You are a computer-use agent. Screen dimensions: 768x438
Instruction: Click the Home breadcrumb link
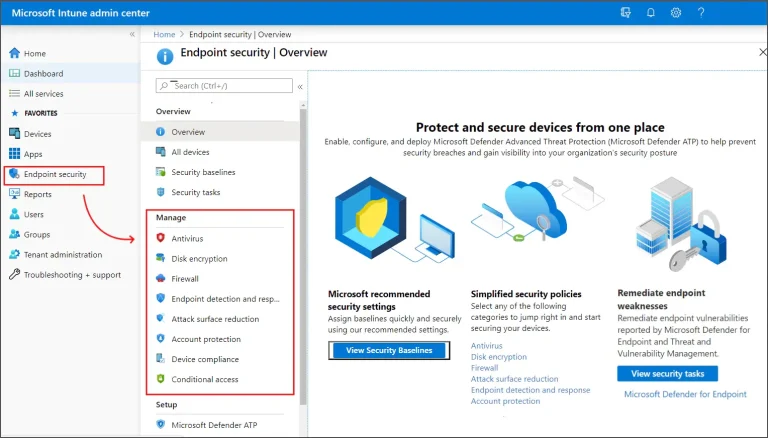pos(164,34)
